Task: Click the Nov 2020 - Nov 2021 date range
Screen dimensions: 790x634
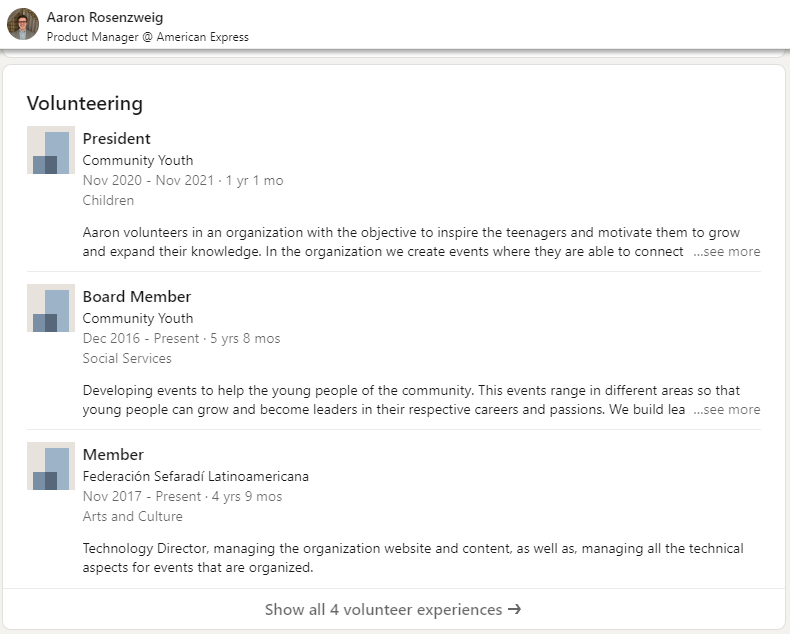Action: (149, 180)
